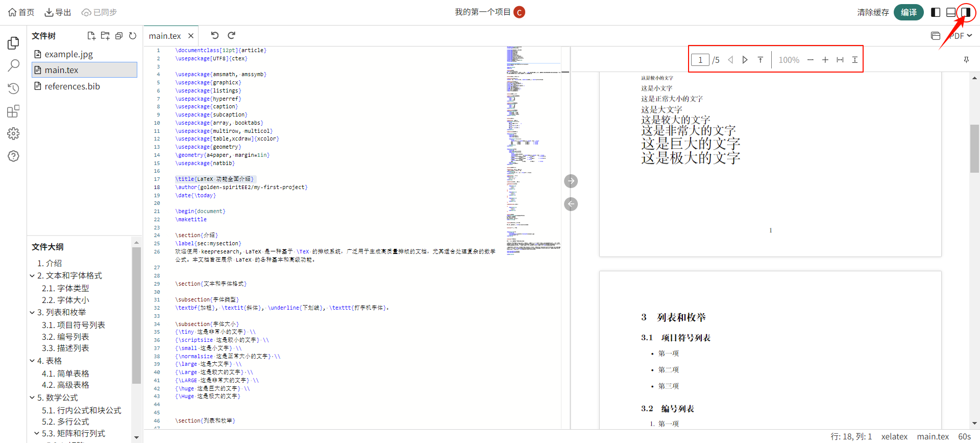Click the new folder icon
This screenshot has width=980, height=443.
(105, 36)
